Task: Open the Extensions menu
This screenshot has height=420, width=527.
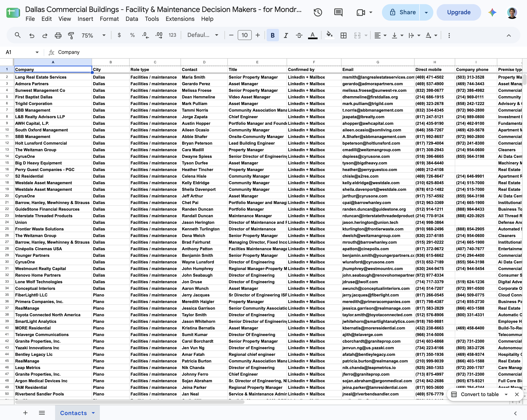Action: (x=180, y=19)
